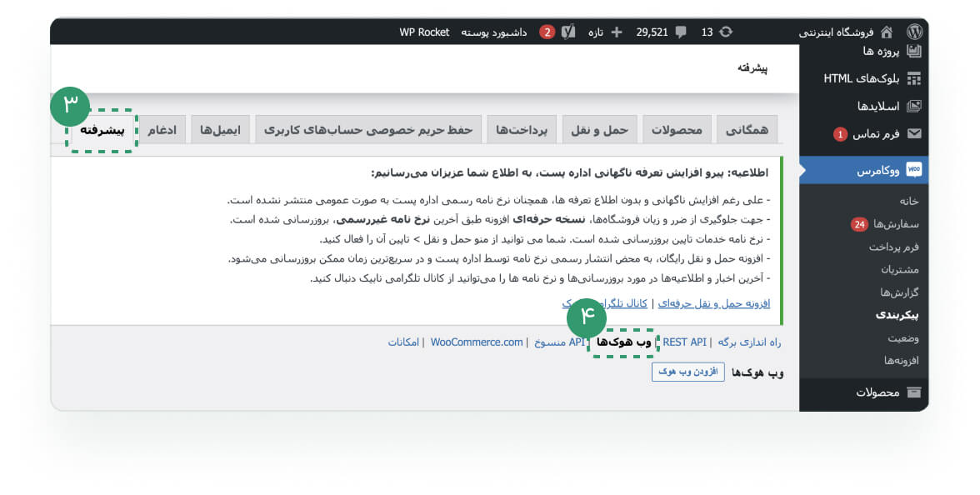
Task: Click the WordPress logo in admin bar
Action: (x=914, y=32)
